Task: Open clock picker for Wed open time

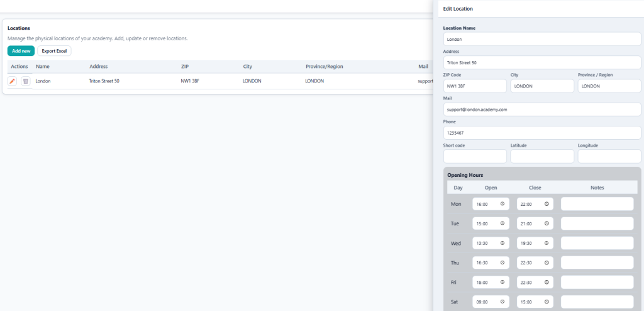Action: tap(502, 243)
